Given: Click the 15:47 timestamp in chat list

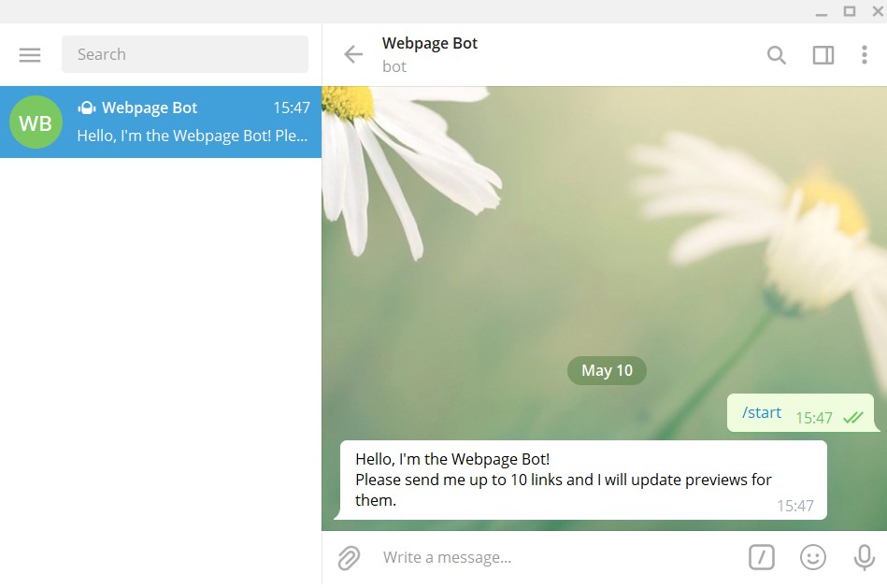Looking at the screenshot, I should point(292,108).
